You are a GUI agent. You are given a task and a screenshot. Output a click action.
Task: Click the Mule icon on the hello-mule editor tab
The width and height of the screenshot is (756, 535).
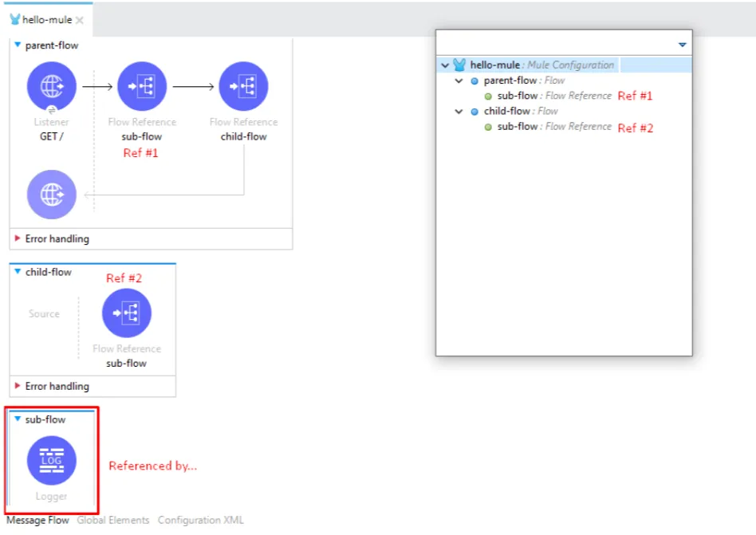15,19
